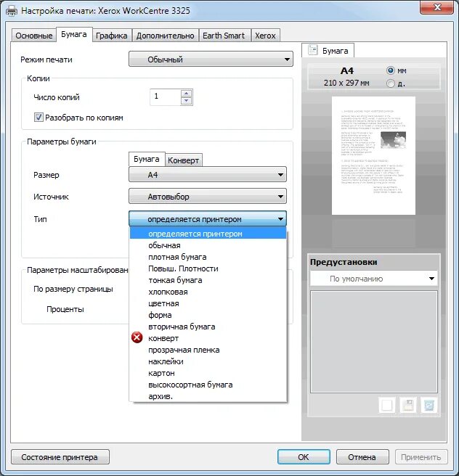Image resolution: width=459 pixels, height=476 pixels.
Task: Switch to the Дополнительно tab
Action: click(165, 36)
